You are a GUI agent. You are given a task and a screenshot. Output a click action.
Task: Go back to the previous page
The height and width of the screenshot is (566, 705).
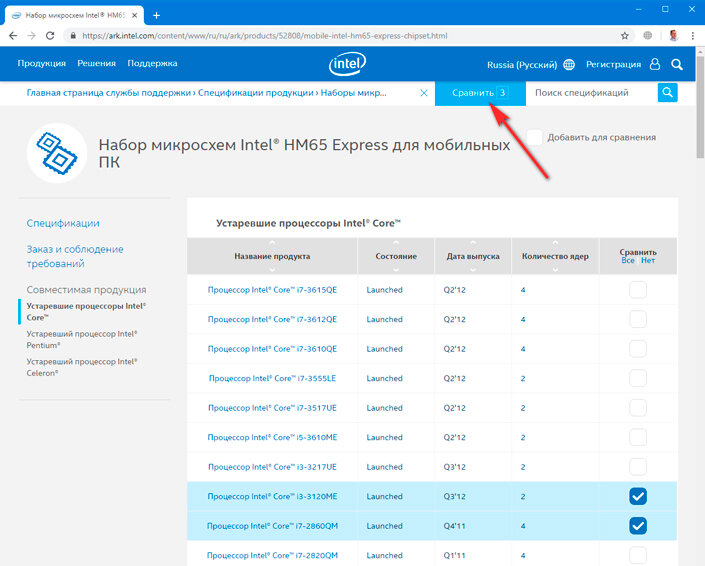point(13,36)
